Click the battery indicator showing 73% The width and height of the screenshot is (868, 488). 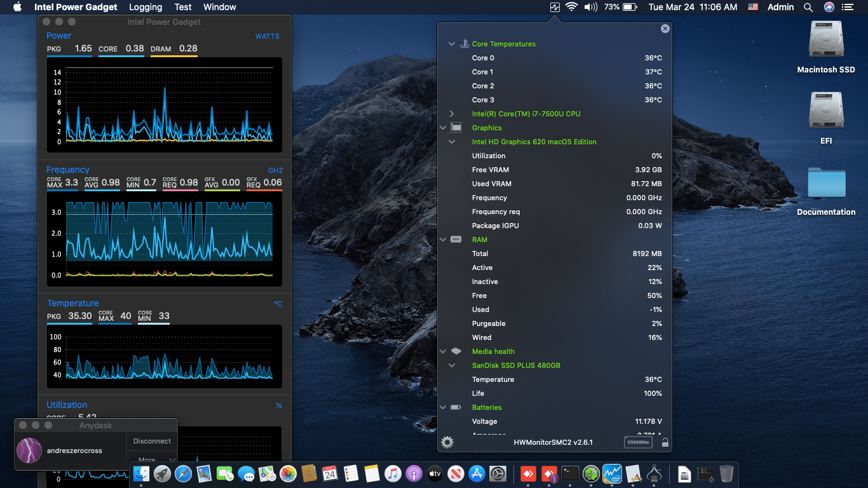coord(620,7)
